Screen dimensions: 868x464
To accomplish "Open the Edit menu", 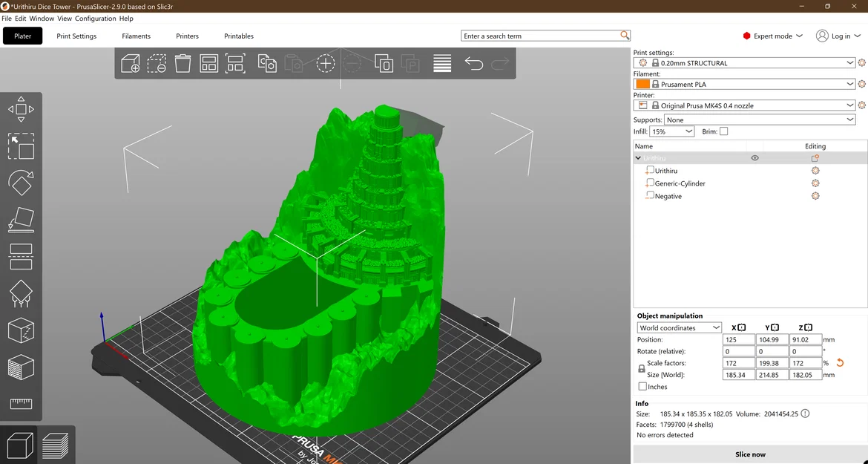I will pos(21,19).
